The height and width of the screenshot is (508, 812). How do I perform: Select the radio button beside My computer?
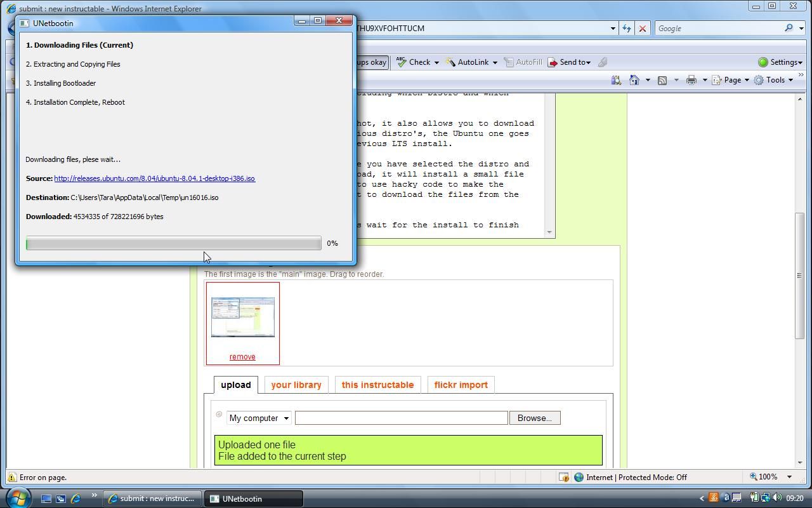[219, 415]
